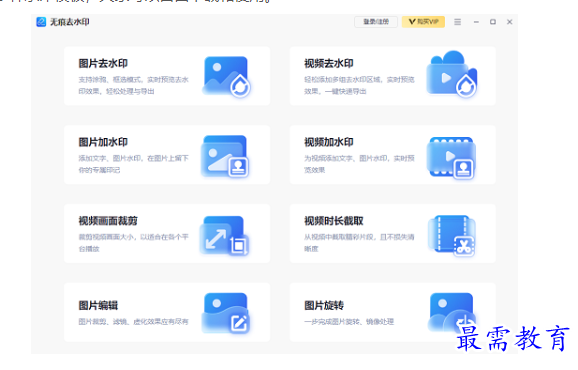Click description text under 图片旋转
The height and width of the screenshot is (370, 578).
coord(349,322)
